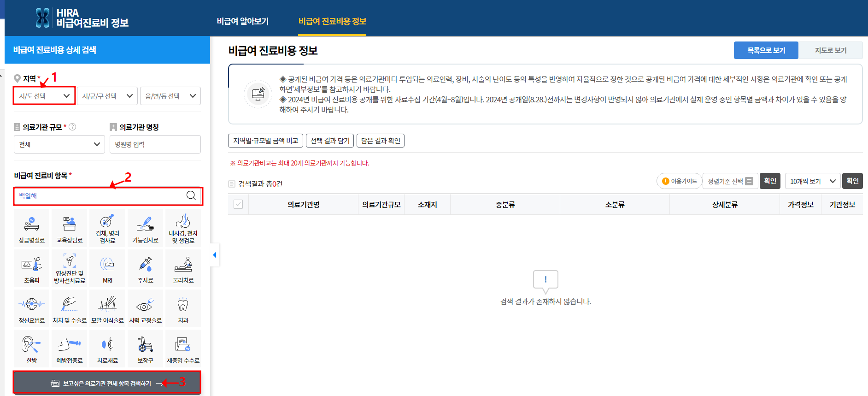Click the 가격정보 column header
The width and height of the screenshot is (868, 396).
pos(801,204)
